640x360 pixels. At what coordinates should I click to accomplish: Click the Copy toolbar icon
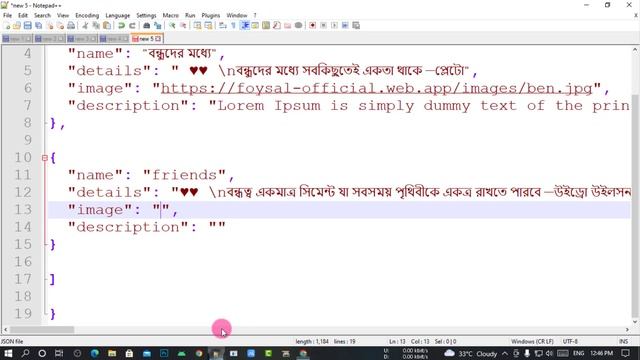coord(96,26)
